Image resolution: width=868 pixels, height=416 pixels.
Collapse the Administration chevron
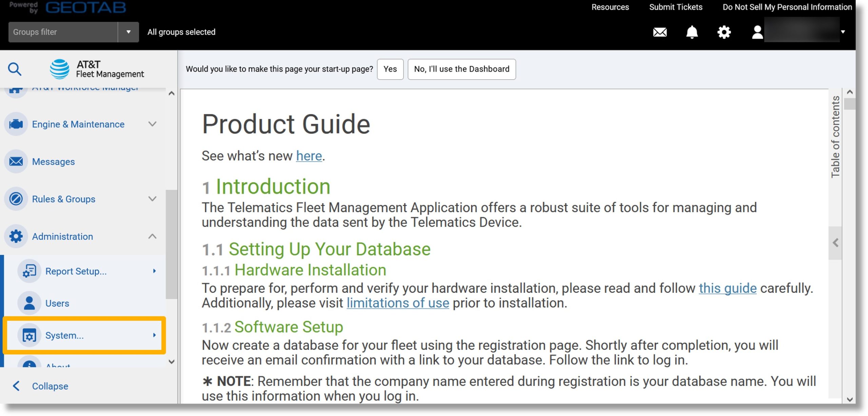[x=152, y=236]
